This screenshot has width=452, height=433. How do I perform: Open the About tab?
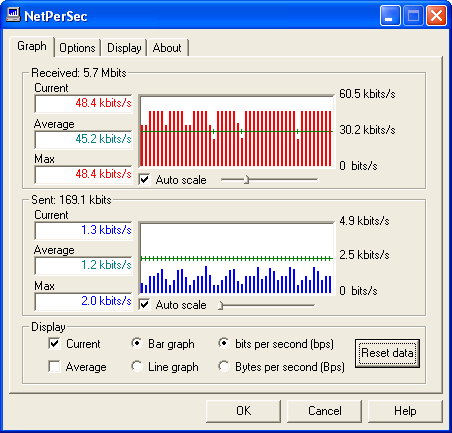point(167,48)
